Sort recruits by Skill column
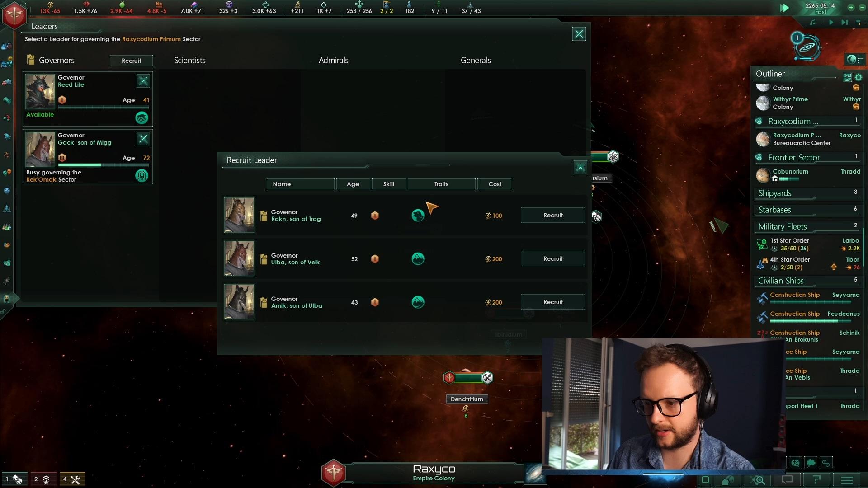Viewport: 868px width, 488px height. tap(389, 184)
